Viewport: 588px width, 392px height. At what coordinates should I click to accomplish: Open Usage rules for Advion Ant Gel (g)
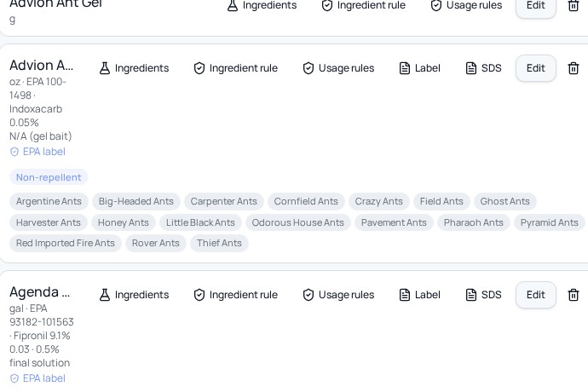(466, 5)
